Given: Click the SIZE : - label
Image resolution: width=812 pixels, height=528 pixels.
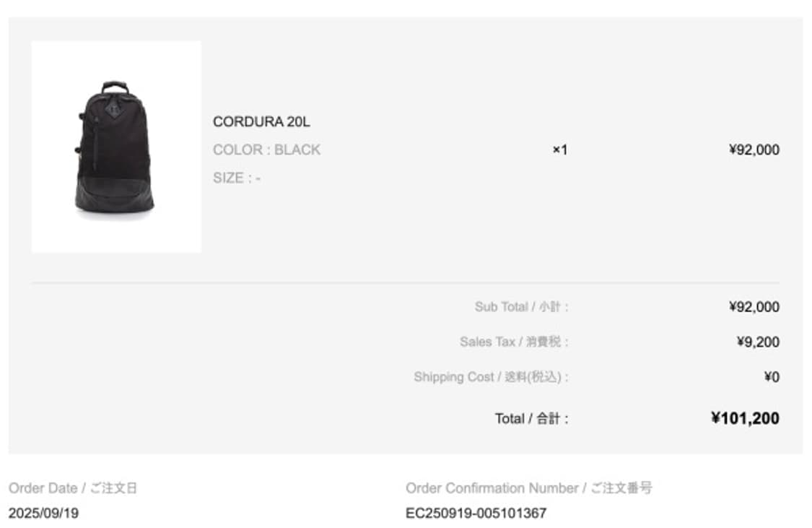Looking at the screenshot, I should coord(237,178).
